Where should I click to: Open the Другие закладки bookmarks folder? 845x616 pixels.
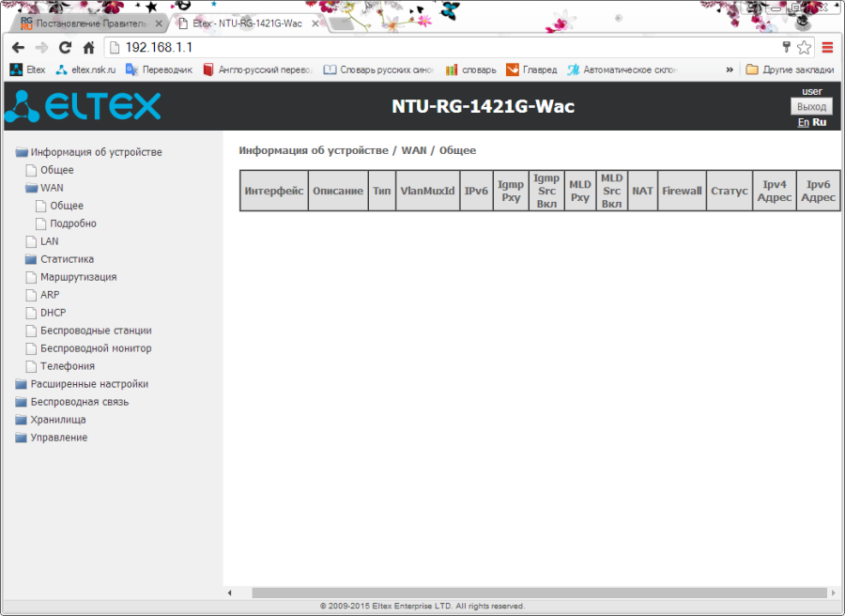pos(790,69)
